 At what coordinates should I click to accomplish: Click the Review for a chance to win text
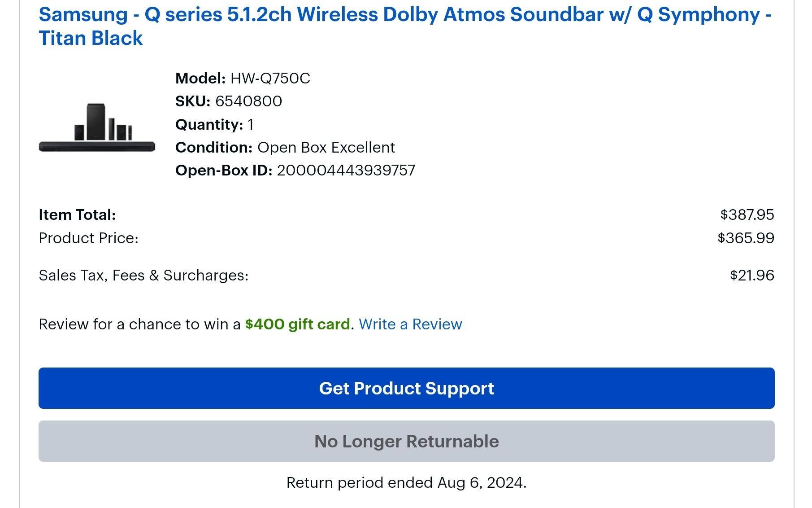(139, 324)
